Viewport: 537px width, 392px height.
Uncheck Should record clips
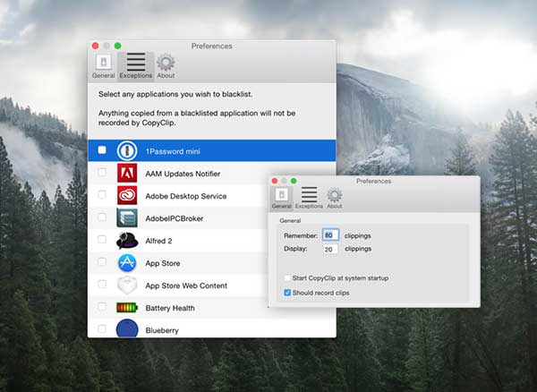coord(287,293)
